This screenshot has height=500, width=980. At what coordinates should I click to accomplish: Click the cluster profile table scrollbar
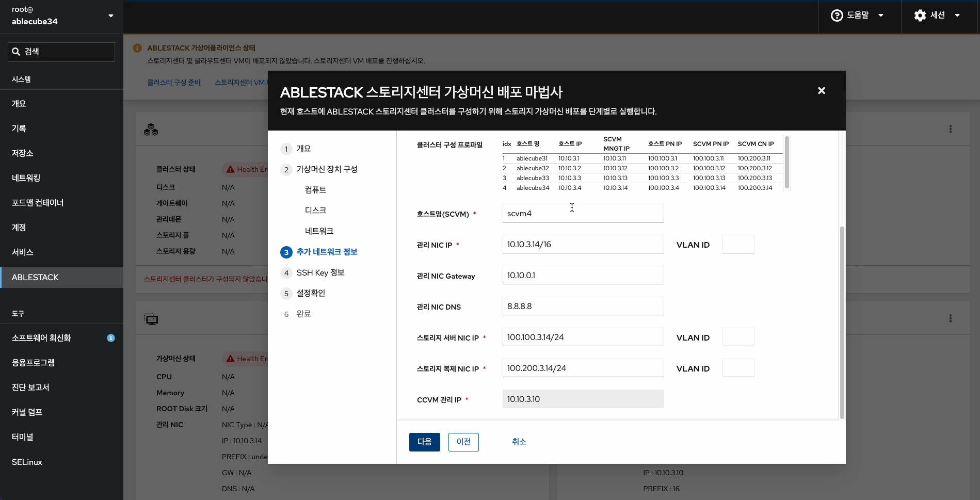point(786,163)
